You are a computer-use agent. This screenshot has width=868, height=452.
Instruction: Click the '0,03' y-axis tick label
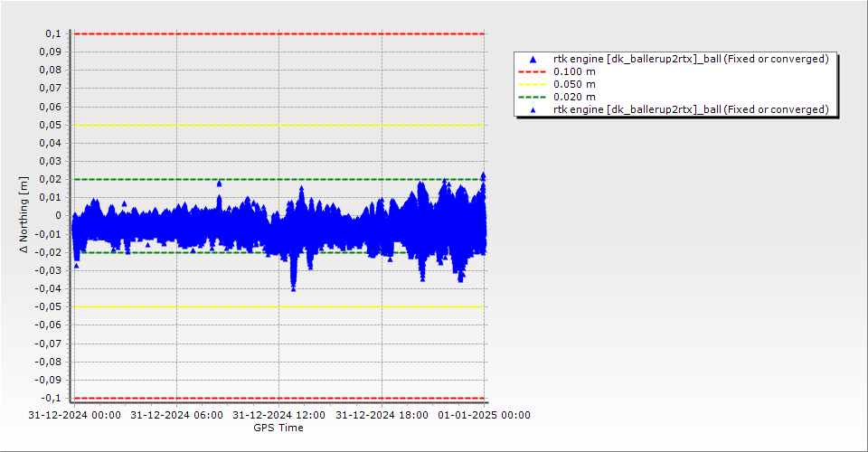point(51,162)
